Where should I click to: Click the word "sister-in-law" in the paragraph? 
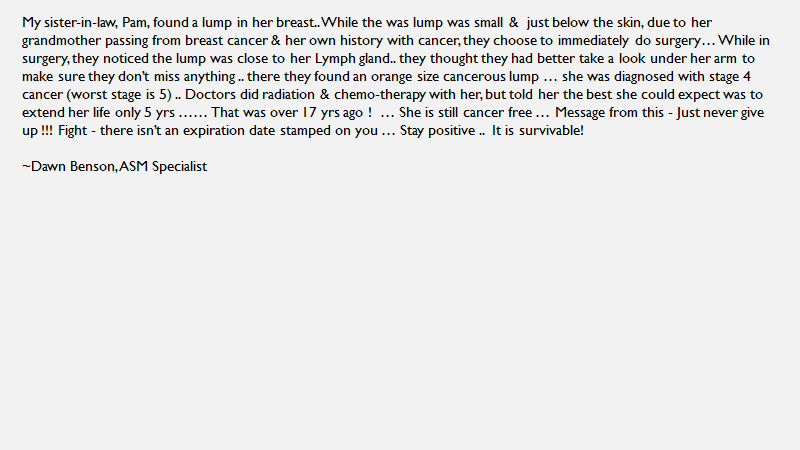(x=81, y=23)
